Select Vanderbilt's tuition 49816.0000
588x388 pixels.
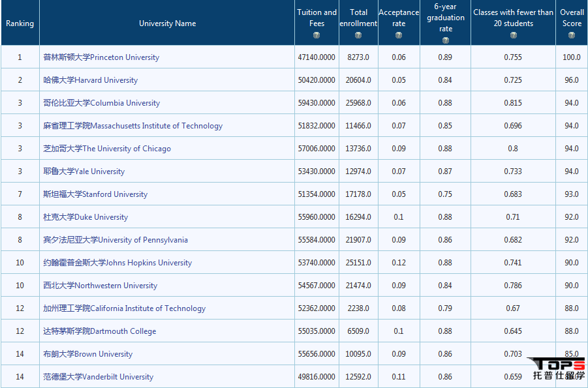(317, 377)
